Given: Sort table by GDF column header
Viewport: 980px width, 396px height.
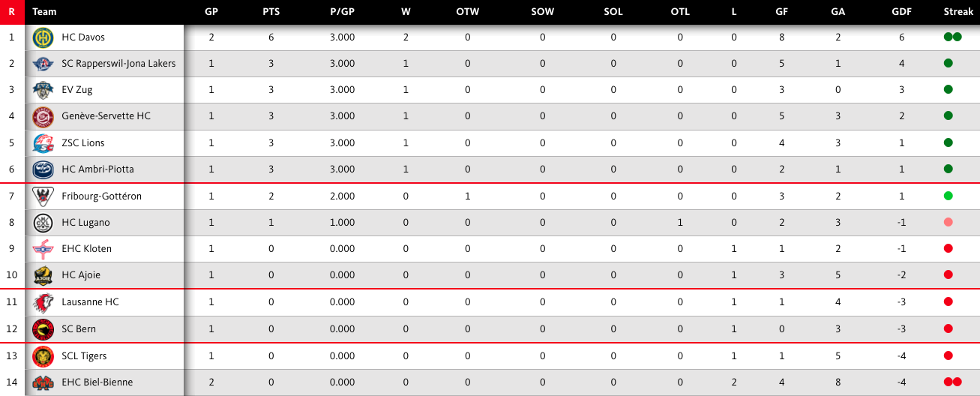Looking at the screenshot, I should point(902,11).
